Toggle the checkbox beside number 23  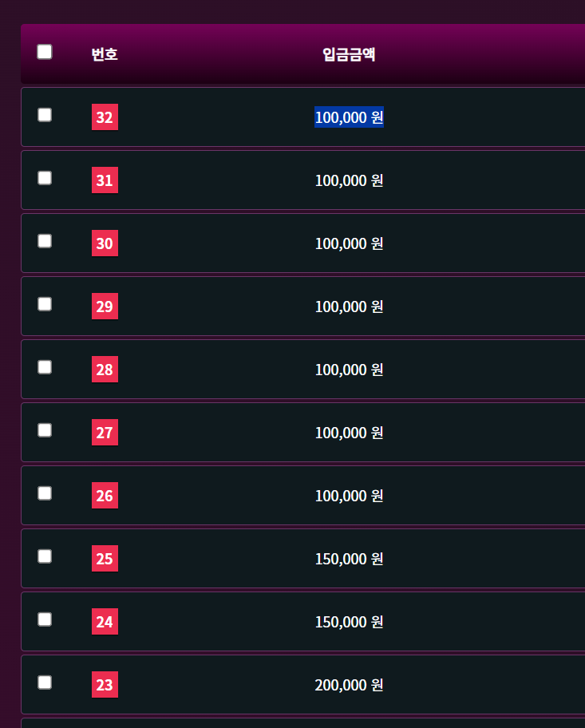click(45, 682)
